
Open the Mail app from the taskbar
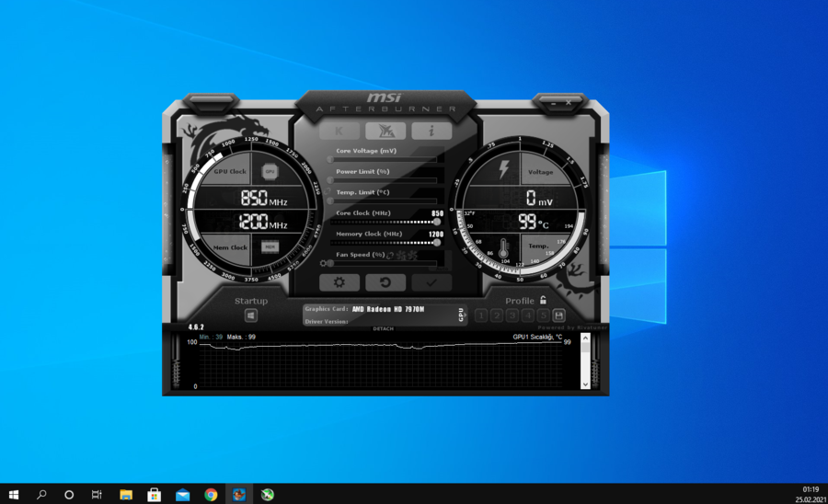(x=183, y=495)
